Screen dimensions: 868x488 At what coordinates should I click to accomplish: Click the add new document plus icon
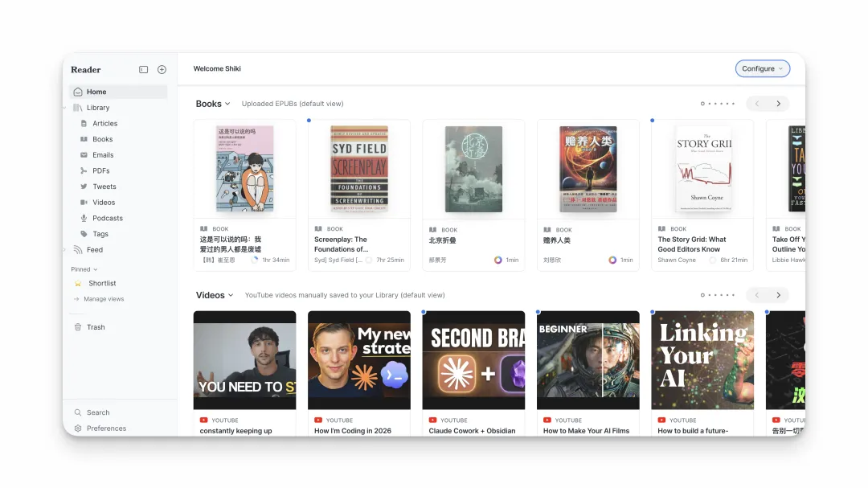(x=162, y=70)
